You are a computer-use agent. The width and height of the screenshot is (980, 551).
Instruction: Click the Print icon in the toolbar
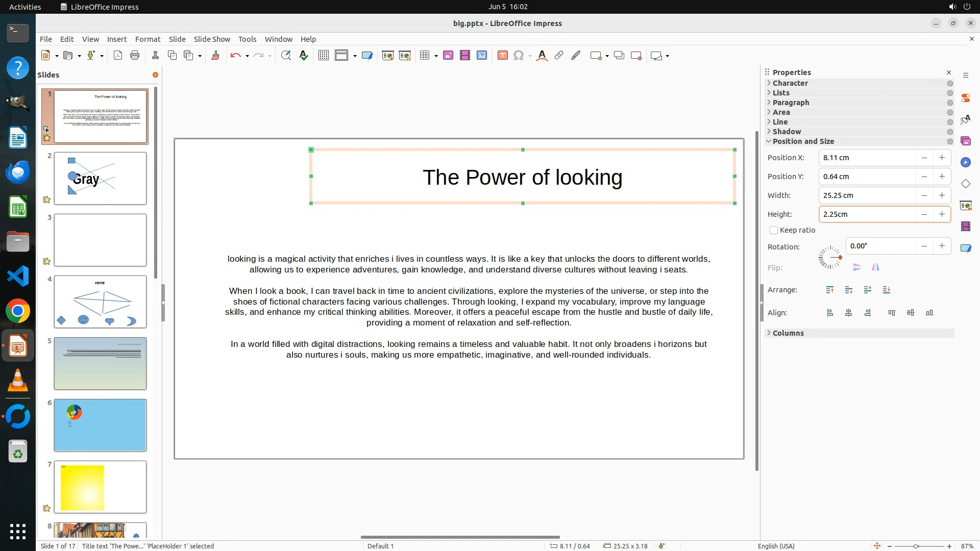[x=135, y=56]
